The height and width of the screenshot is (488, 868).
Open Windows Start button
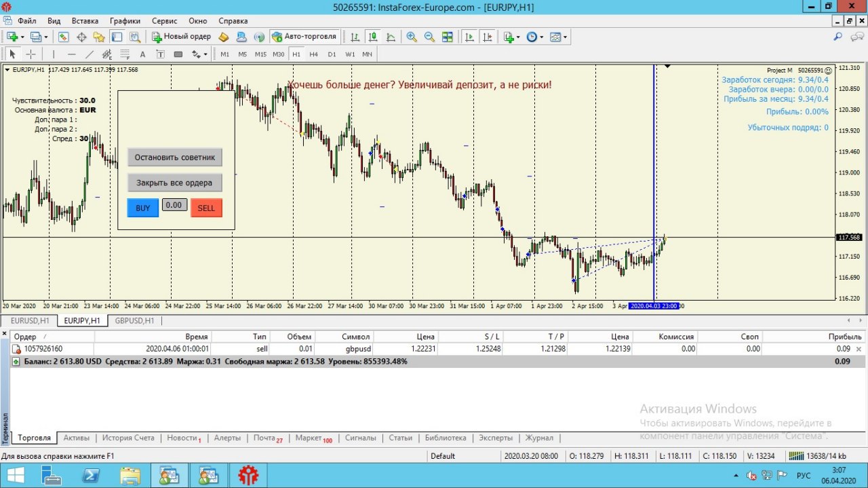(16, 476)
